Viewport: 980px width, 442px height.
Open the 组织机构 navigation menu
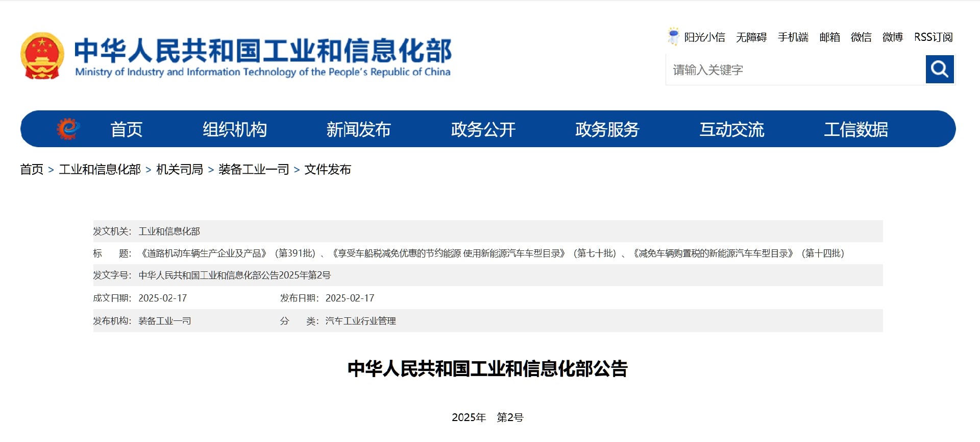coord(235,129)
